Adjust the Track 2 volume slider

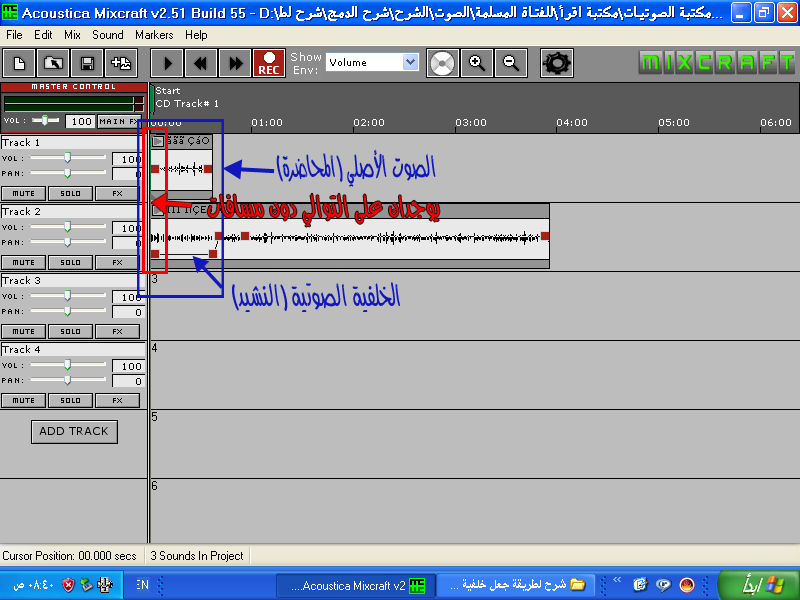[x=67, y=227]
